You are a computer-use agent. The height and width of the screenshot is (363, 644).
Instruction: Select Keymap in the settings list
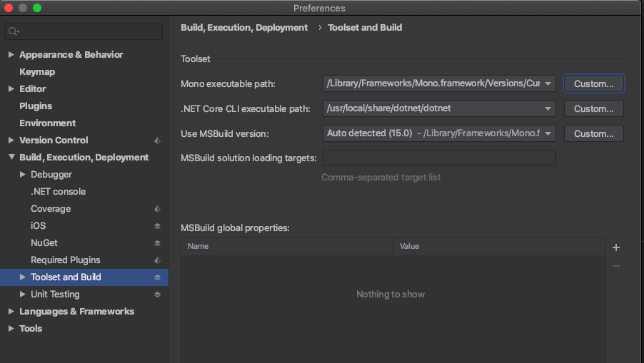37,72
